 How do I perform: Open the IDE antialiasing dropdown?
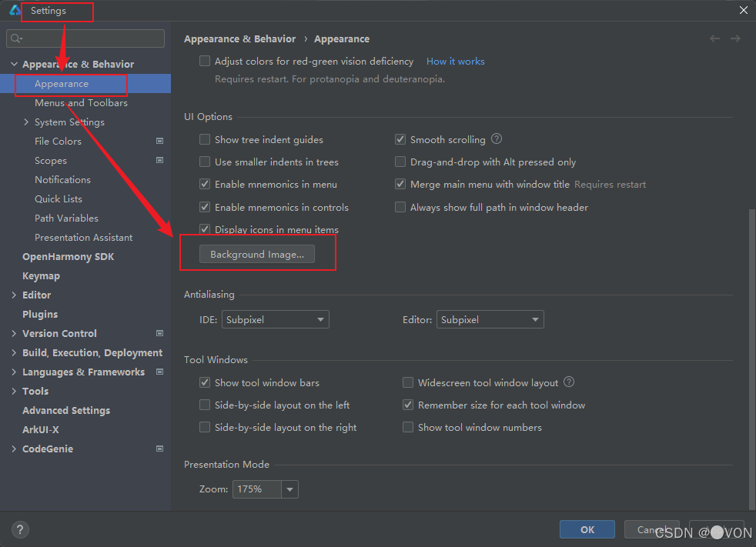tap(276, 319)
